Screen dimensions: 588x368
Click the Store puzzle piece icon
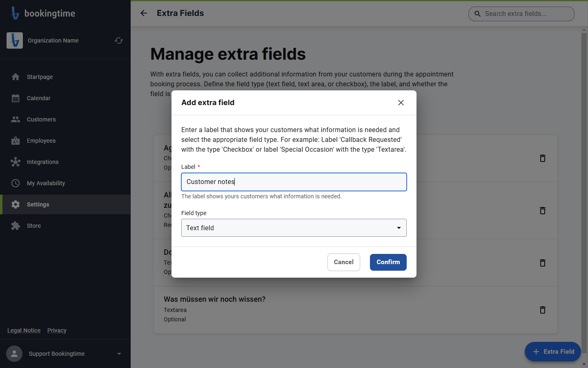[x=16, y=226]
